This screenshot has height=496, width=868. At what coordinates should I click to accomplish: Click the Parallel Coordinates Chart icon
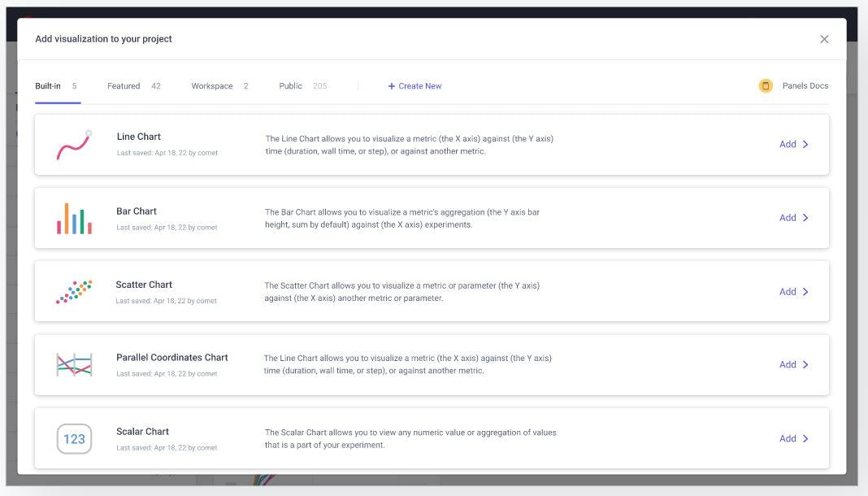click(x=74, y=365)
